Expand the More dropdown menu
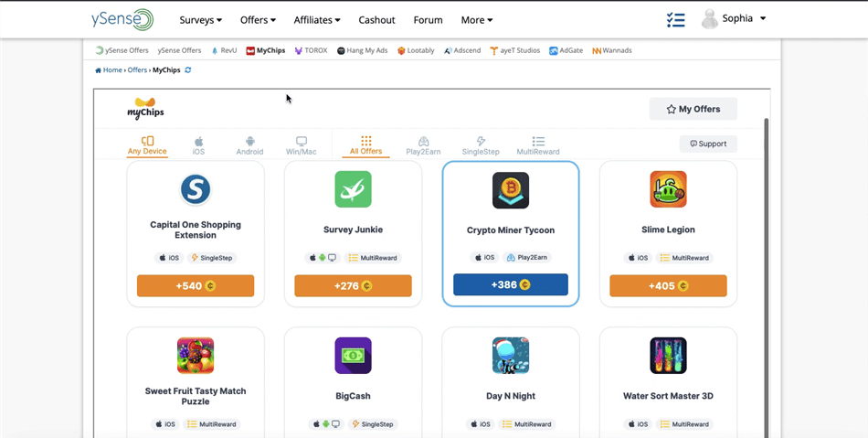 pos(477,20)
